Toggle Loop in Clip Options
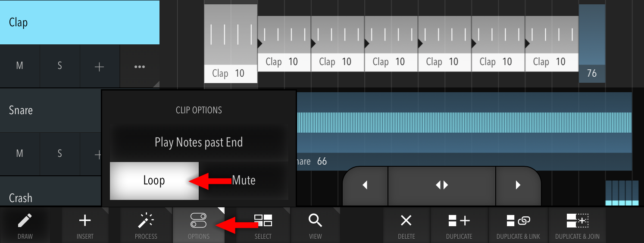644x243 pixels. [154, 181]
